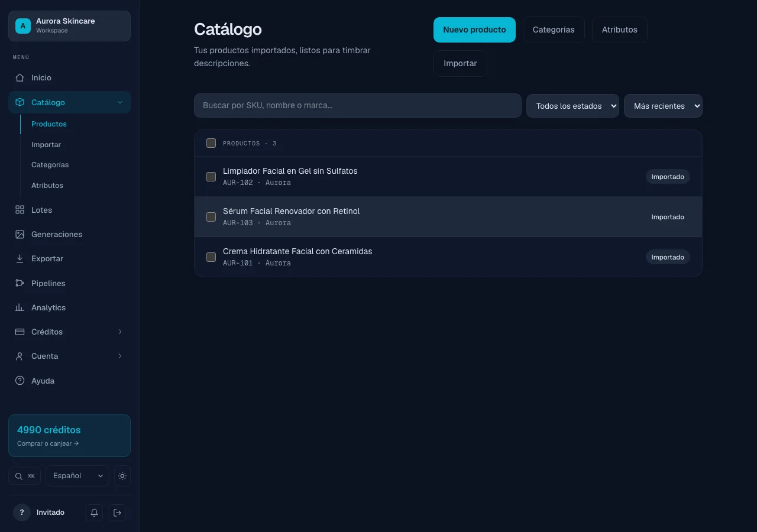Check the Limpiador Facial en Gel checkbox
This screenshot has width=757, height=532.
coord(211,177)
